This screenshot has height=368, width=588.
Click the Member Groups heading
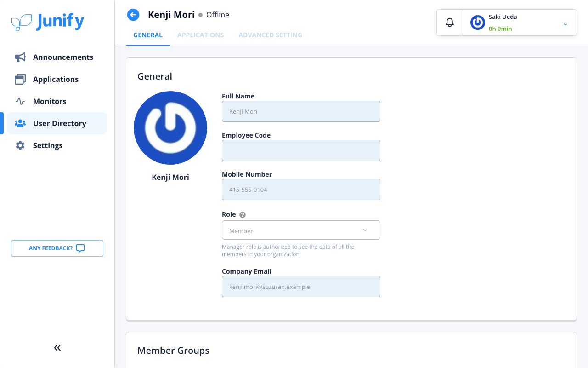tap(173, 351)
